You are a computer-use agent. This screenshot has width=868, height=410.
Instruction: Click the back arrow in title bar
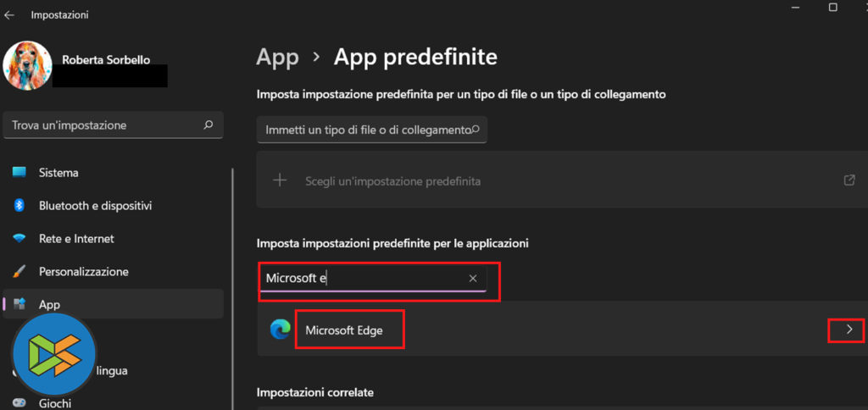pyautogui.click(x=9, y=15)
